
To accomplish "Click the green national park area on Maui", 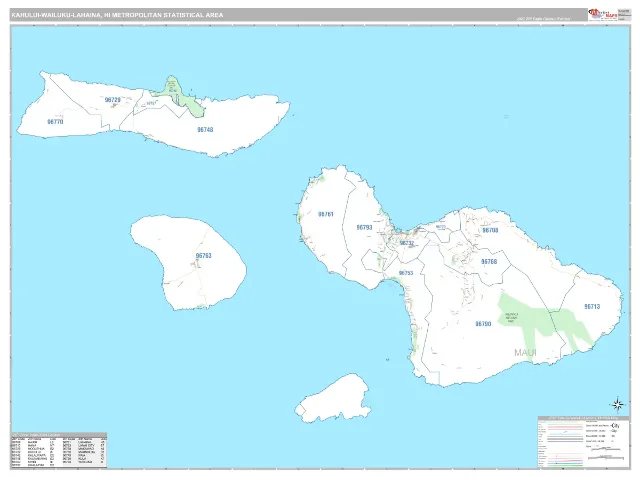I will click(543, 320).
